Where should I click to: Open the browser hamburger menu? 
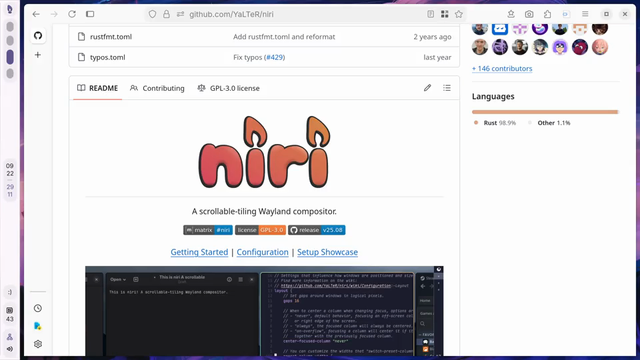(585, 14)
